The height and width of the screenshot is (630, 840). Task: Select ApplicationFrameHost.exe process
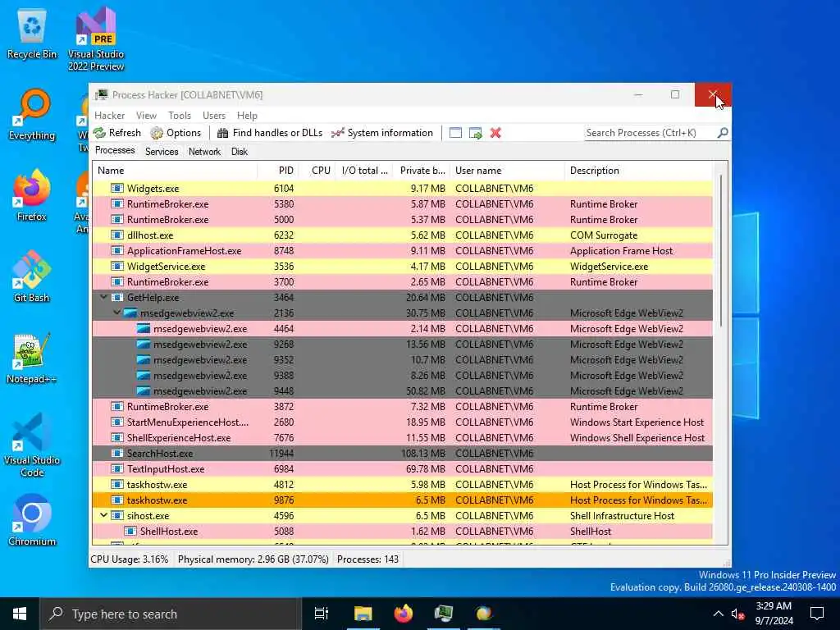[402, 250]
